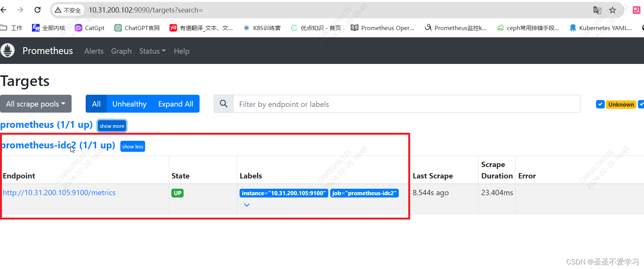Click the yellow Unknown badge label
This screenshot has height=269, width=644.
coord(621,104)
